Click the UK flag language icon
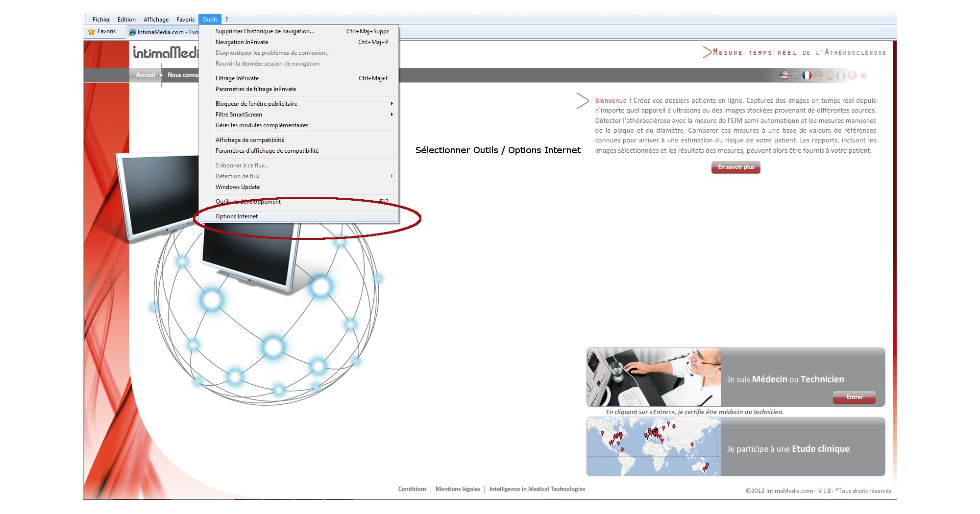The height and width of the screenshot is (514, 980). point(795,75)
